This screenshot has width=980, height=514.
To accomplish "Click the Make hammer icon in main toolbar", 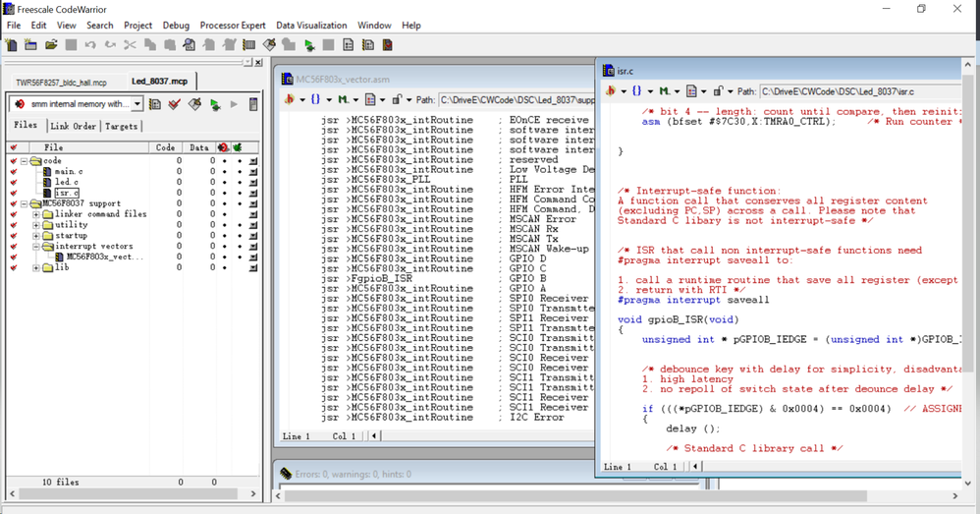I will pos(269,45).
